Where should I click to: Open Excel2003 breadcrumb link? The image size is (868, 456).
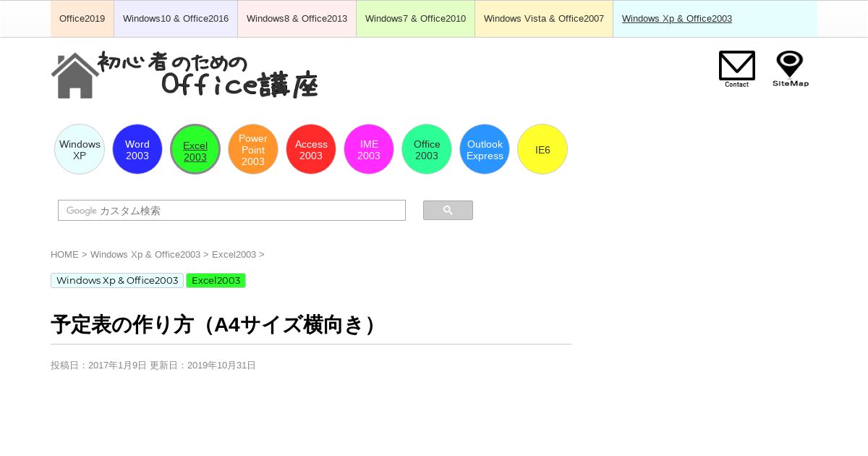point(234,255)
